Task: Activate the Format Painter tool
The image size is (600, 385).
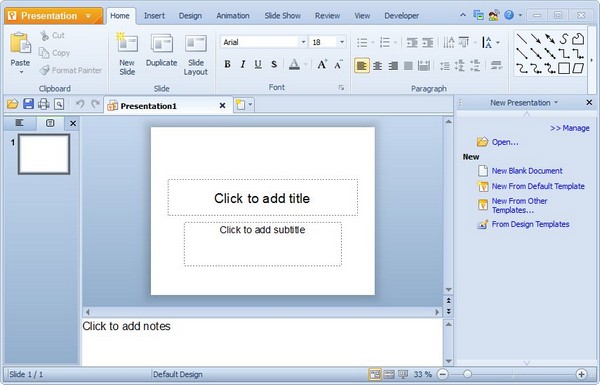Action: (71, 70)
